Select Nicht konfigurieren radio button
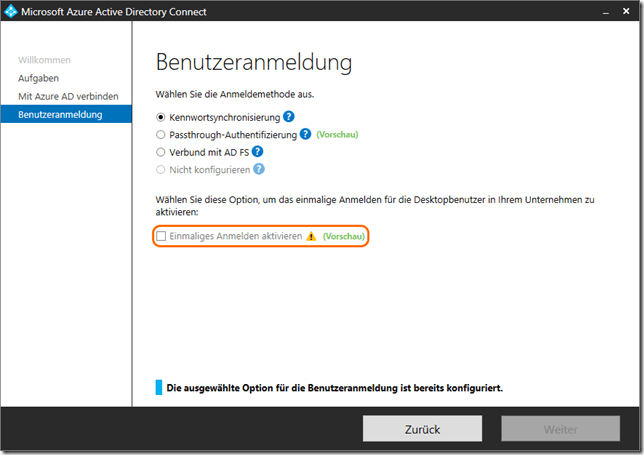 [x=161, y=170]
